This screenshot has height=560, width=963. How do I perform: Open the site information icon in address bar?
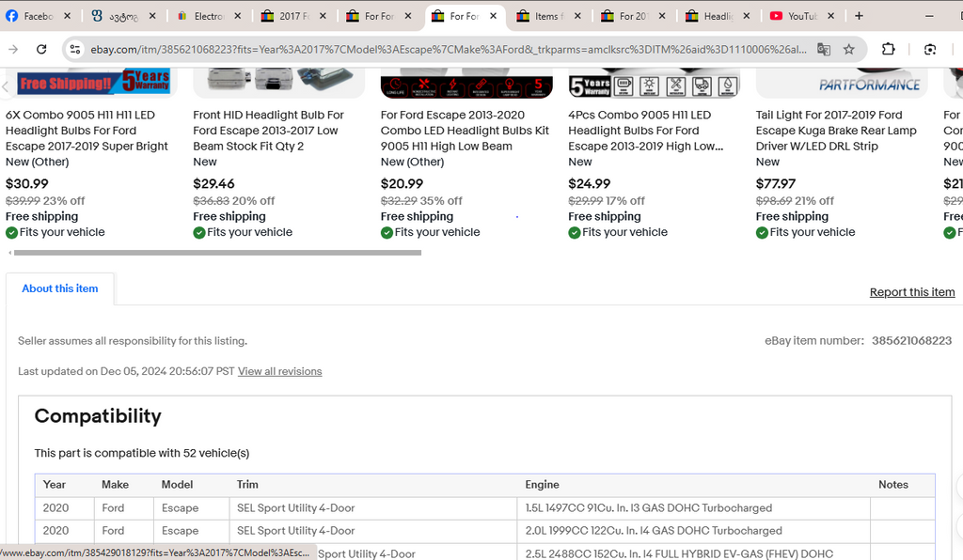click(x=75, y=49)
